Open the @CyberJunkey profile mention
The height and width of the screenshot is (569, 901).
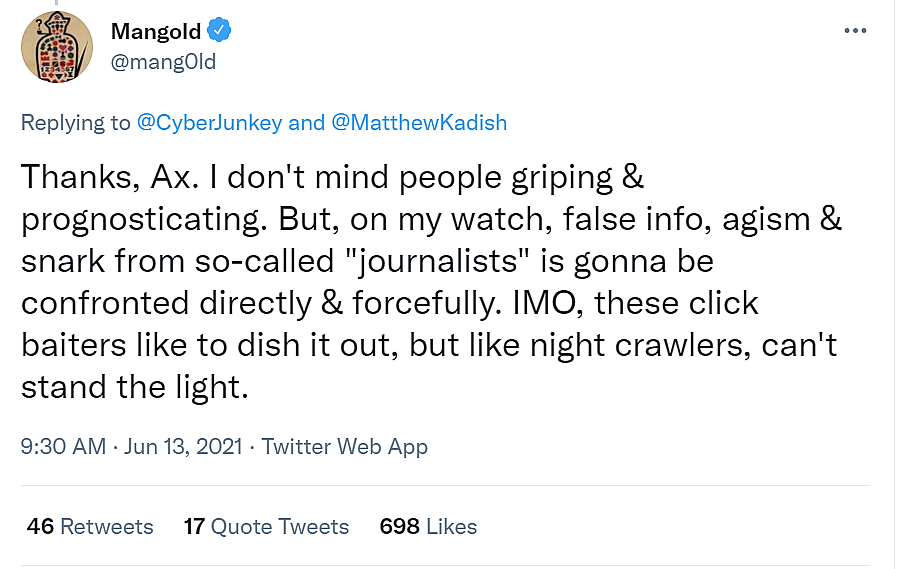coord(208,123)
